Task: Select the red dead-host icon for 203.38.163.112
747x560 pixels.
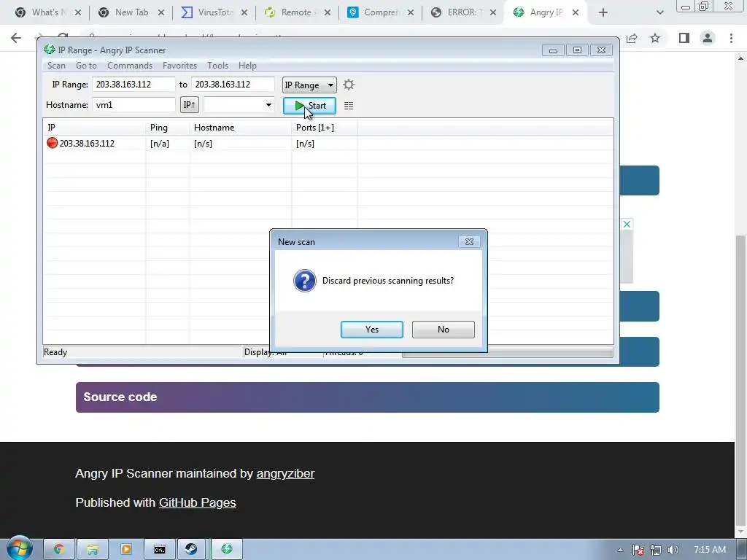Action: 53,143
